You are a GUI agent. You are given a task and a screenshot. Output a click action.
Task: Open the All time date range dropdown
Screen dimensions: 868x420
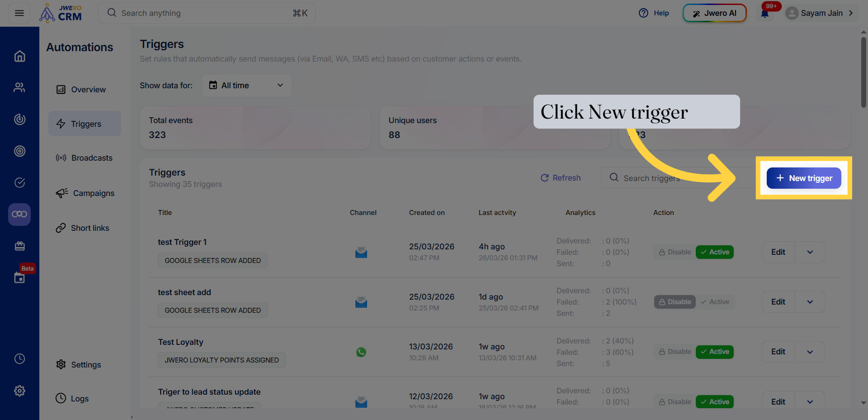[246, 86]
